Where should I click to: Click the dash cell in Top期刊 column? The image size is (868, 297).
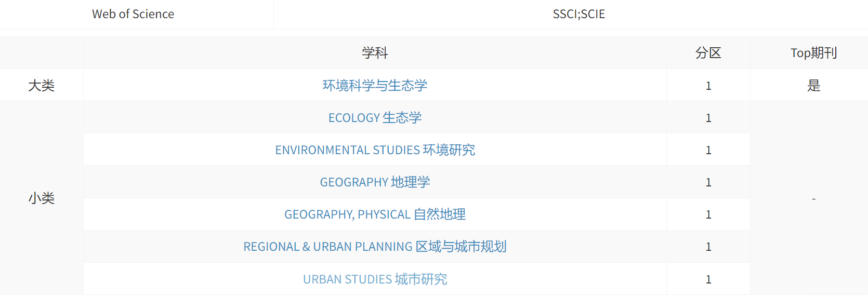coord(813,198)
